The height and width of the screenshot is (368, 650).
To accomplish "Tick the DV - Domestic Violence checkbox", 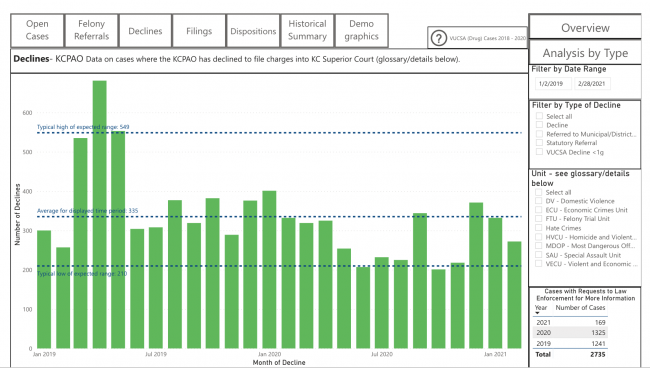I will pyautogui.click(x=538, y=201).
